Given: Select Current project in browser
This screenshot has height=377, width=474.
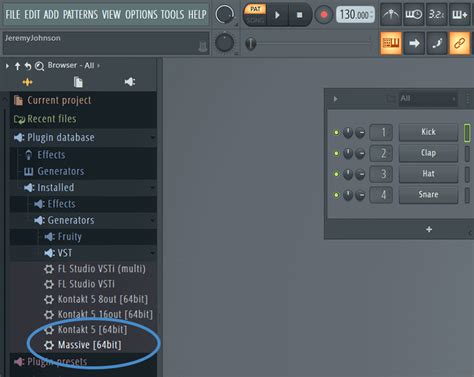Looking at the screenshot, I should tap(83, 100).
